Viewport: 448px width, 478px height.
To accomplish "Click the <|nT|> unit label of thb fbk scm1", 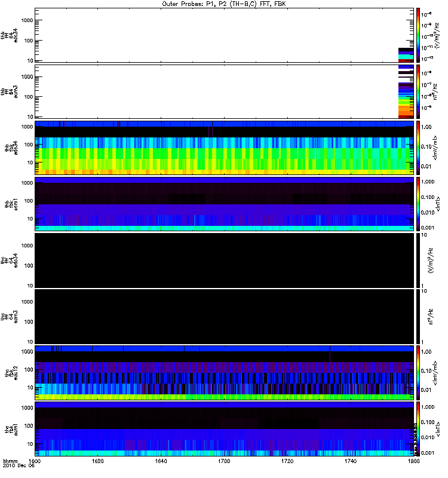I will (438, 204).
